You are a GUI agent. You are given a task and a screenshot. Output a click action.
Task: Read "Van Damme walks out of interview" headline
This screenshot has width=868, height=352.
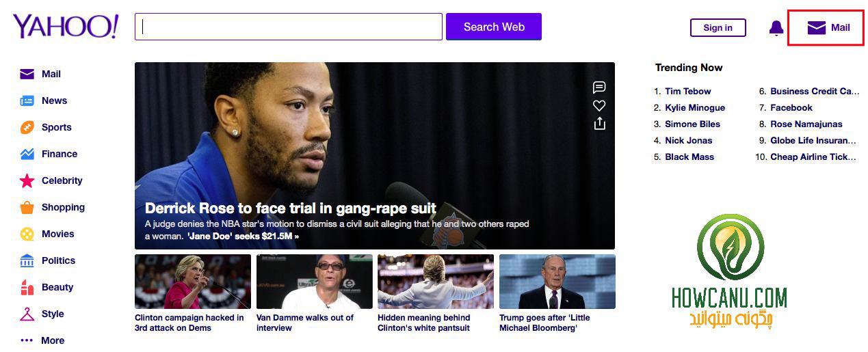pyautogui.click(x=305, y=323)
